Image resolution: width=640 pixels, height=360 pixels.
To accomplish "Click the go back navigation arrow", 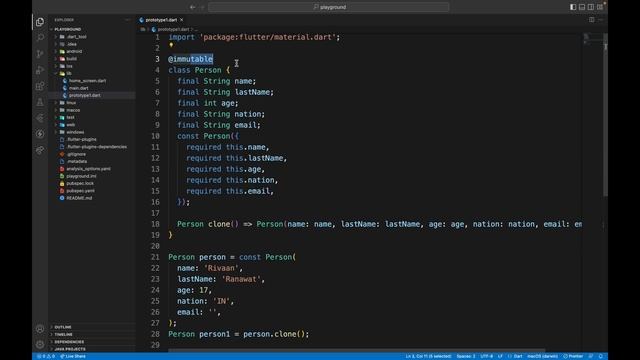I will tap(192, 7).
